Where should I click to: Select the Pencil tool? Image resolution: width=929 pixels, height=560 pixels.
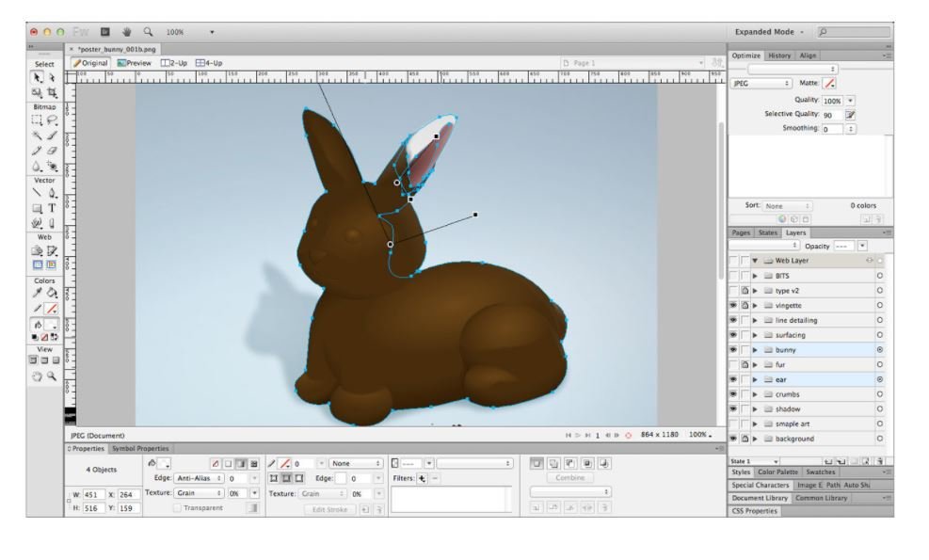click(38, 152)
